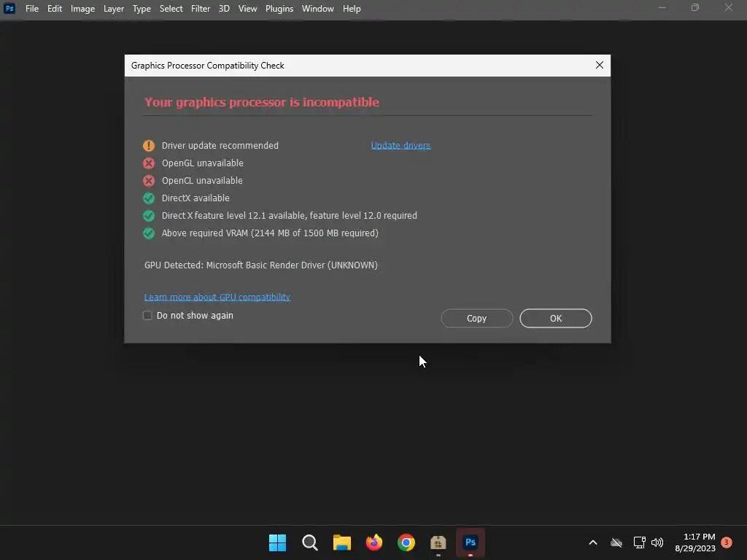Click the network display tray icon
747x560 pixels.
click(x=639, y=542)
